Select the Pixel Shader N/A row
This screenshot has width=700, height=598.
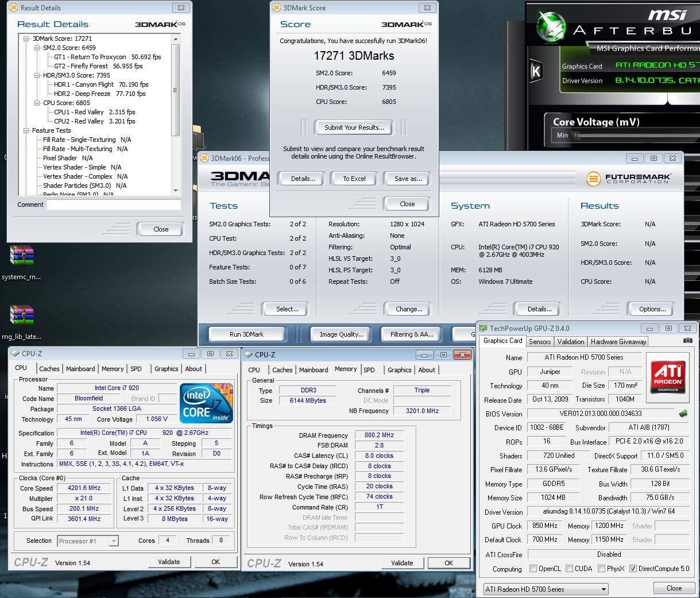tap(68, 158)
